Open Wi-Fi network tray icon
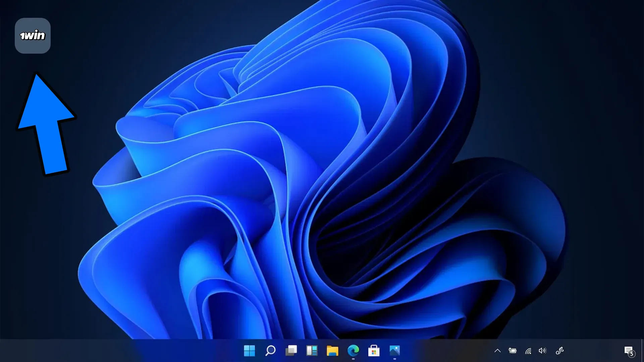Screen dimensions: 644x362 [x=528, y=351]
